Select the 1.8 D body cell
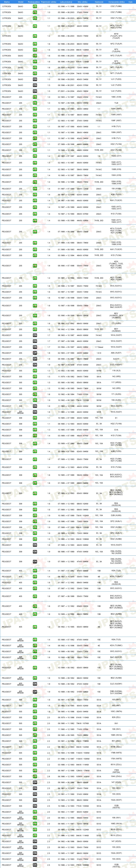Image resolution: width=136 pixels, height=868 pixels. tap(99, 353)
